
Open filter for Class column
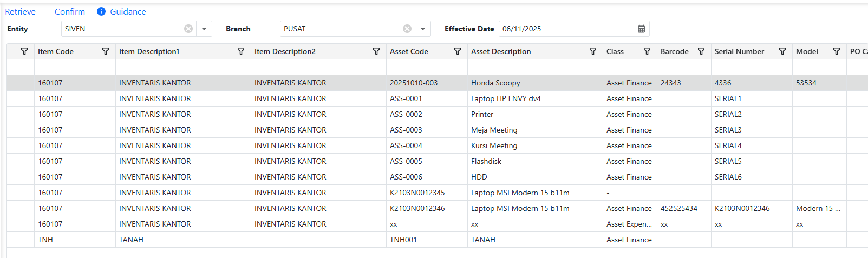[x=647, y=51]
